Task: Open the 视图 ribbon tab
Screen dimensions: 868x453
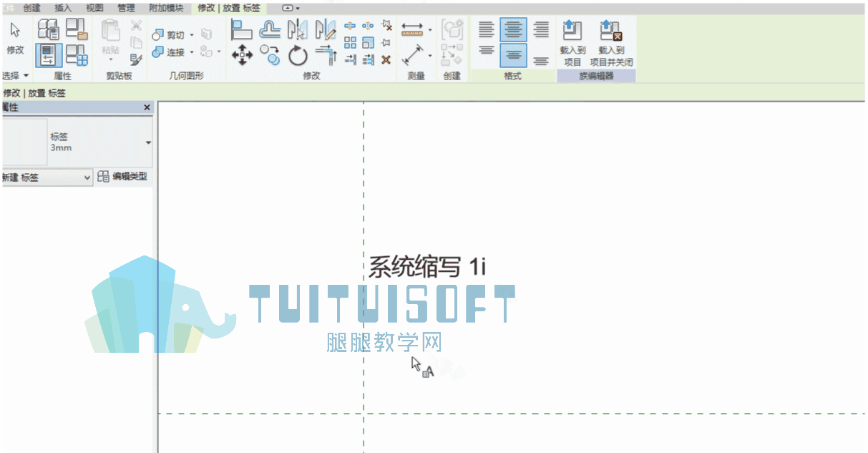Action: click(94, 8)
